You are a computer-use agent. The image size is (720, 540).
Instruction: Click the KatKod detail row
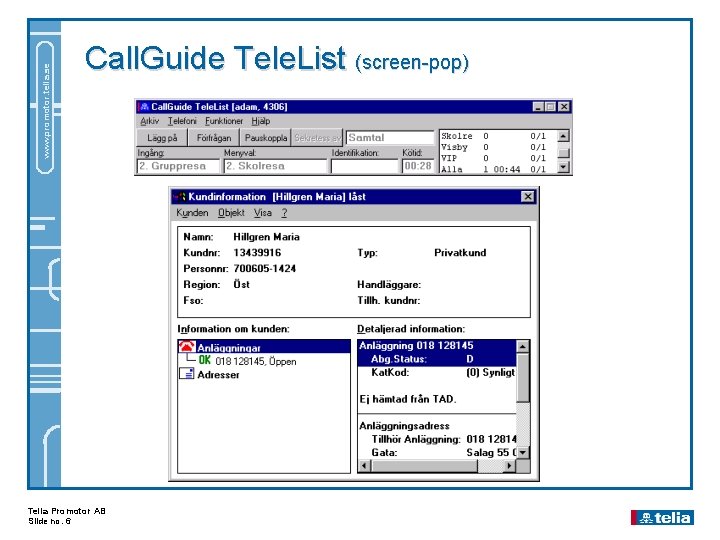437,372
